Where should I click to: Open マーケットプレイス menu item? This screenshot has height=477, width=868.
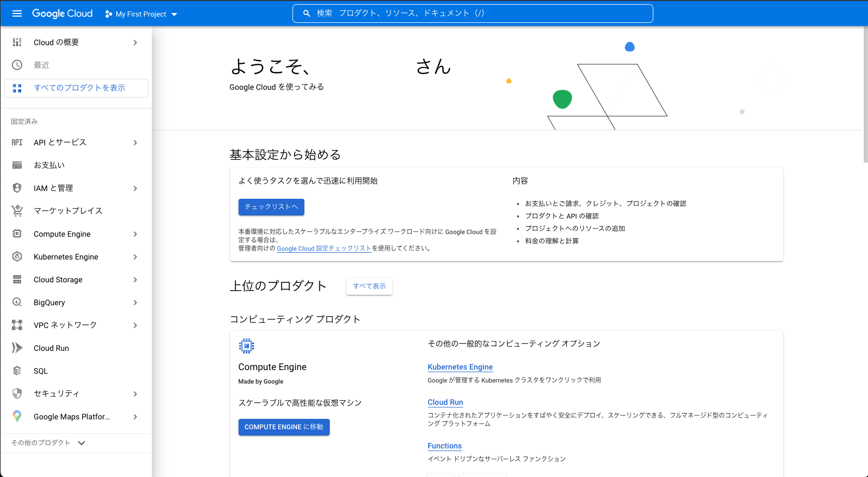(x=76, y=211)
